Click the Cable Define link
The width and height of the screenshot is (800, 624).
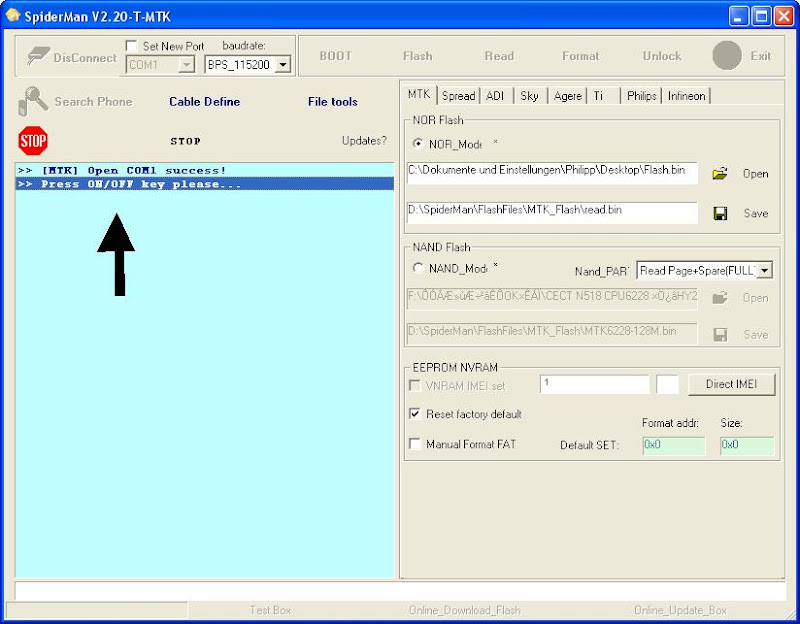[204, 102]
